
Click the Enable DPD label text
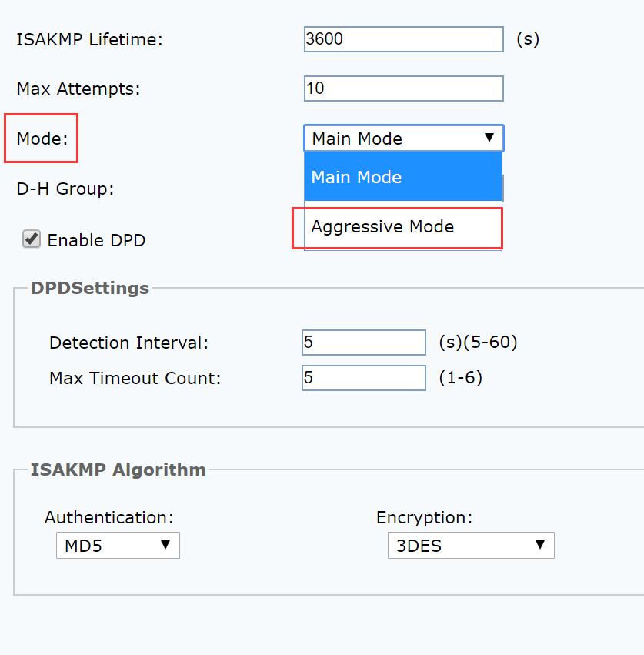click(96, 240)
